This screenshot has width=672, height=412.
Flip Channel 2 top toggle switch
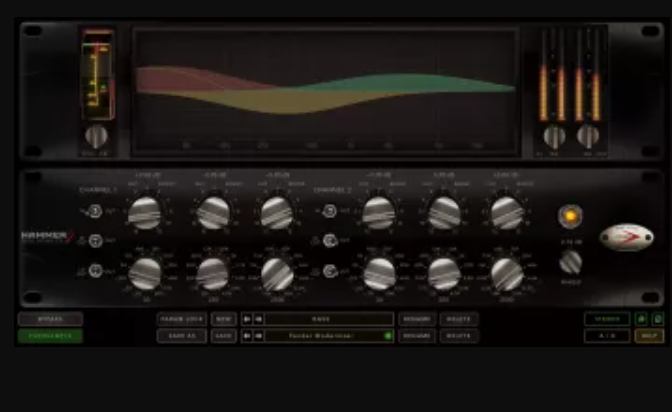(330, 211)
